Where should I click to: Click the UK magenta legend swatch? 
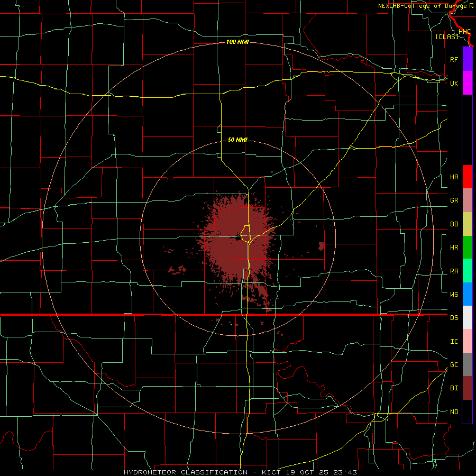pyautogui.click(x=467, y=83)
